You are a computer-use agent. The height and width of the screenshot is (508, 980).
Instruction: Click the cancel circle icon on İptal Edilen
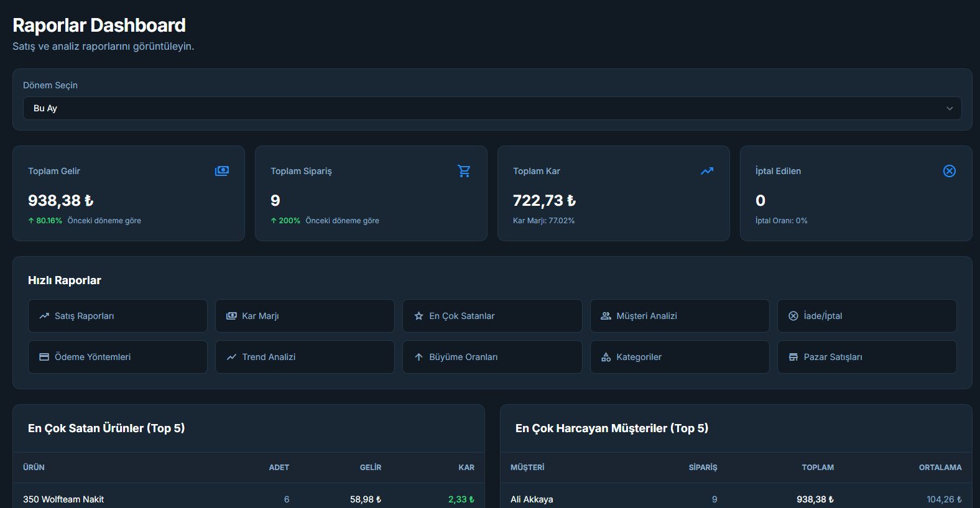(949, 171)
